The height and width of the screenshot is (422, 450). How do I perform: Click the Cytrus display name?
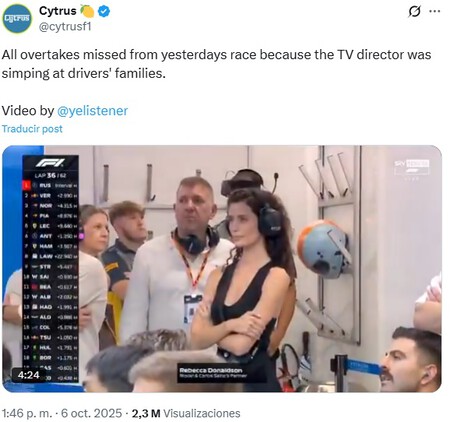click(58, 11)
